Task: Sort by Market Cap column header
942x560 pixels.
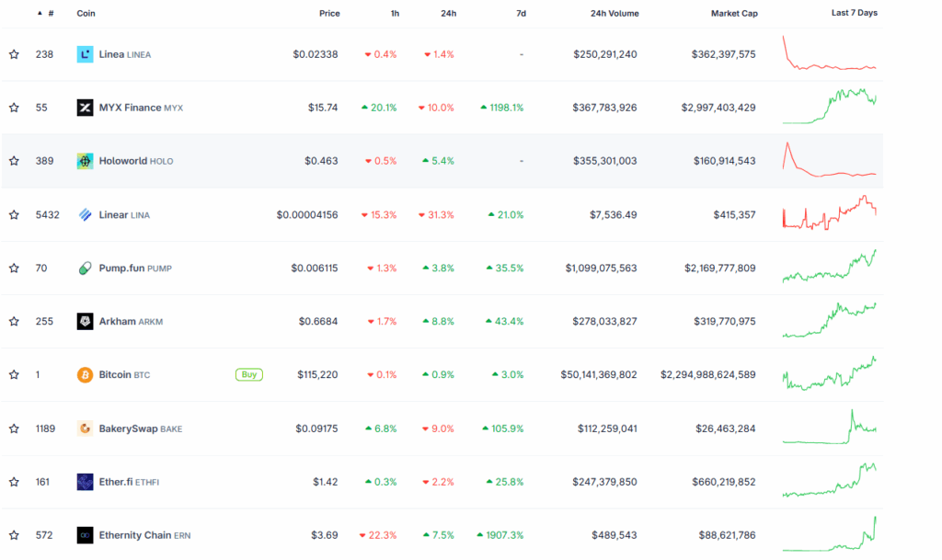Action: click(733, 14)
